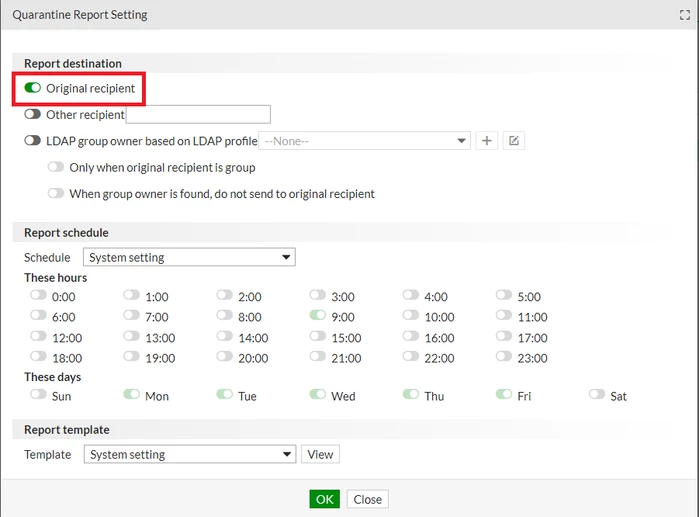Image resolution: width=699 pixels, height=517 pixels.
Task: Confirm settings with the OK button
Action: (325, 499)
